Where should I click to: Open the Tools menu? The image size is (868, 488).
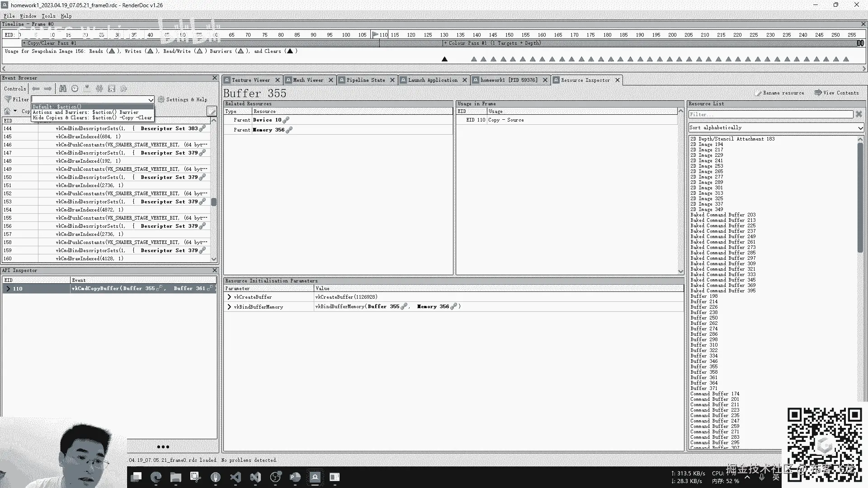48,16
